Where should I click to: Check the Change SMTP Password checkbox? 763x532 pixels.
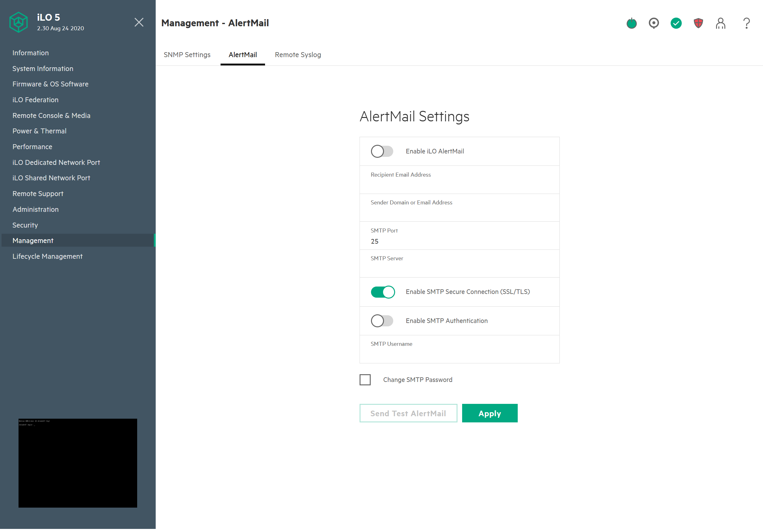pyautogui.click(x=365, y=379)
